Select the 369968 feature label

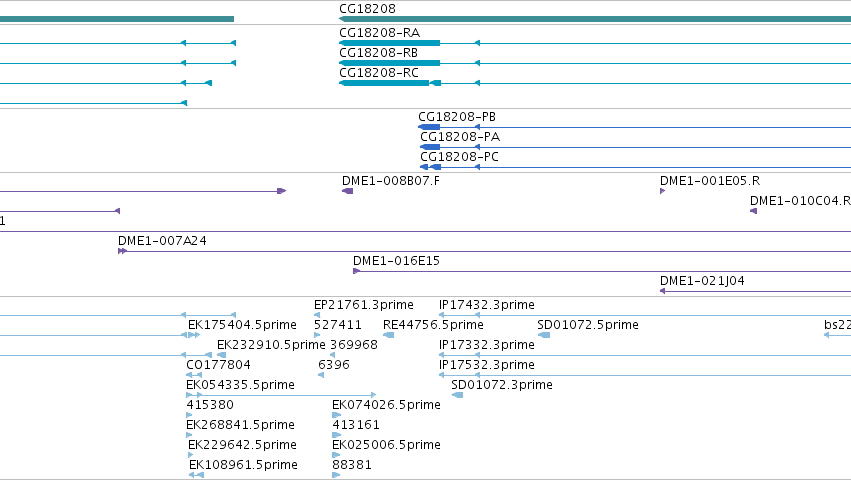coord(354,345)
